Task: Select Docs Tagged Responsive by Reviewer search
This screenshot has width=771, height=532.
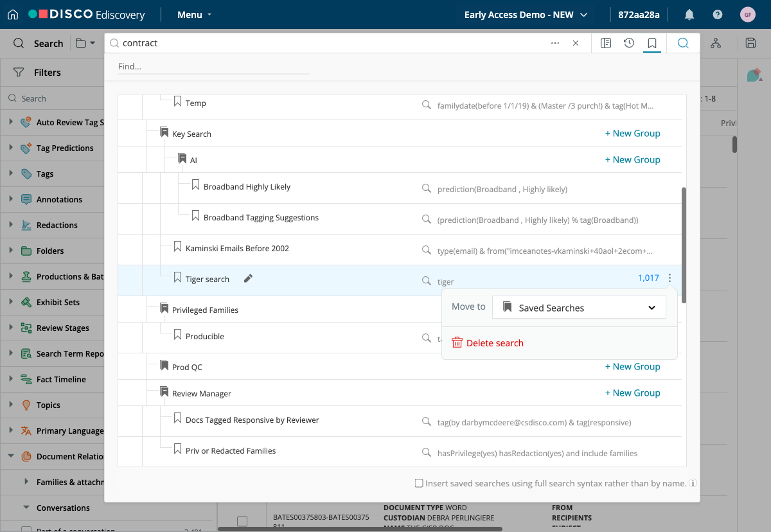Action: pyautogui.click(x=253, y=420)
